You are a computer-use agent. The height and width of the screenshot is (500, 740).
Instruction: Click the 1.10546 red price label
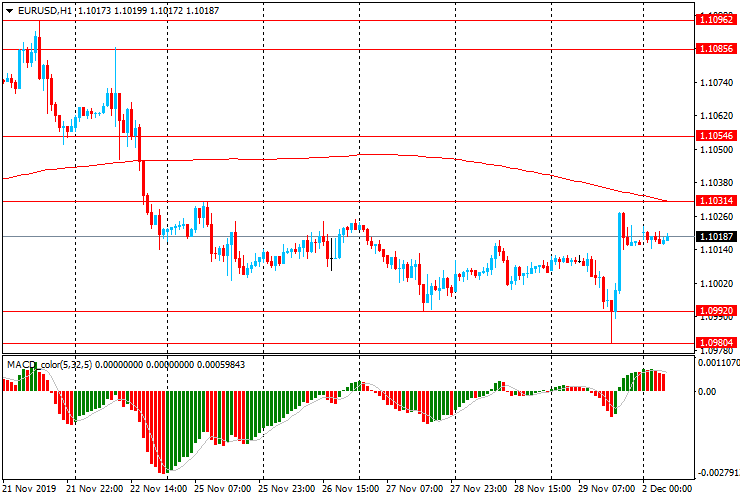pyautogui.click(x=716, y=136)
